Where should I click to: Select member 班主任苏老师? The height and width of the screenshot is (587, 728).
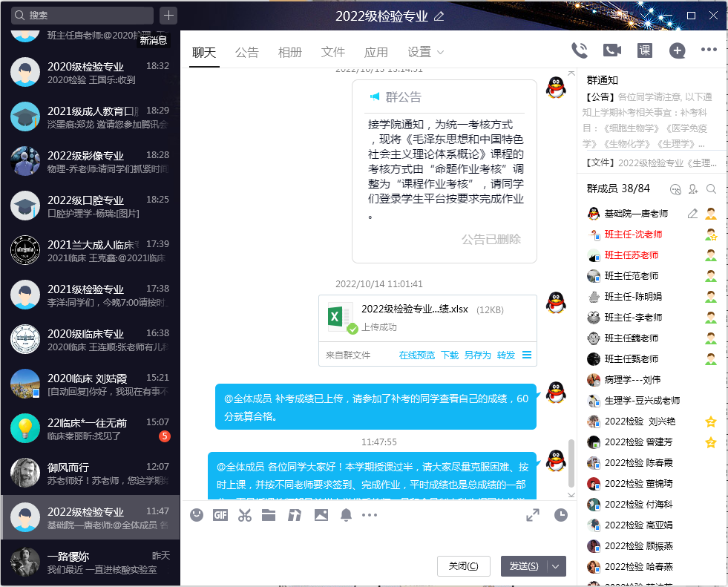tap(652, 255)
